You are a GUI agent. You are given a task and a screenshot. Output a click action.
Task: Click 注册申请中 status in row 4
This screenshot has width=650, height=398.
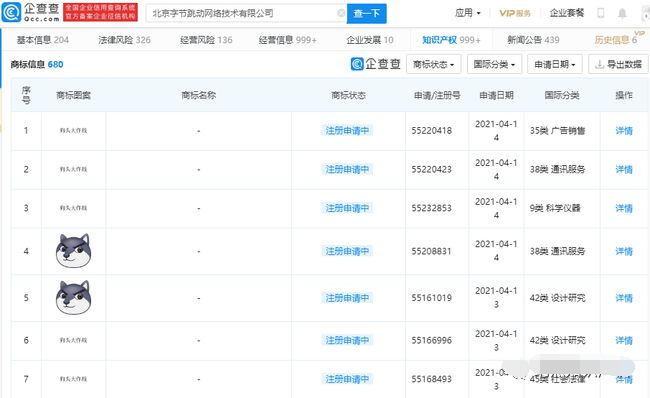pos(347,251)
